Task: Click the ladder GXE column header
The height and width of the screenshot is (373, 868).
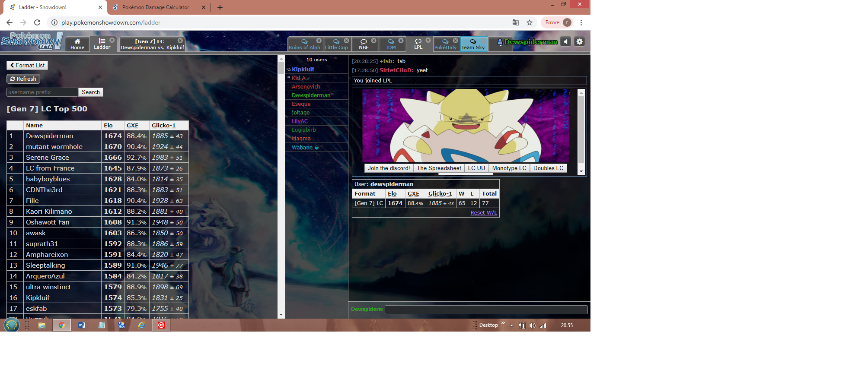Action: coord(132,125)
